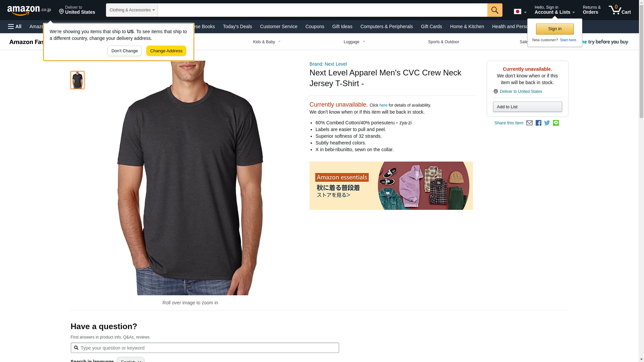The image size is (644, 362).
Task: Share this item on LINE
Action: 556,123
